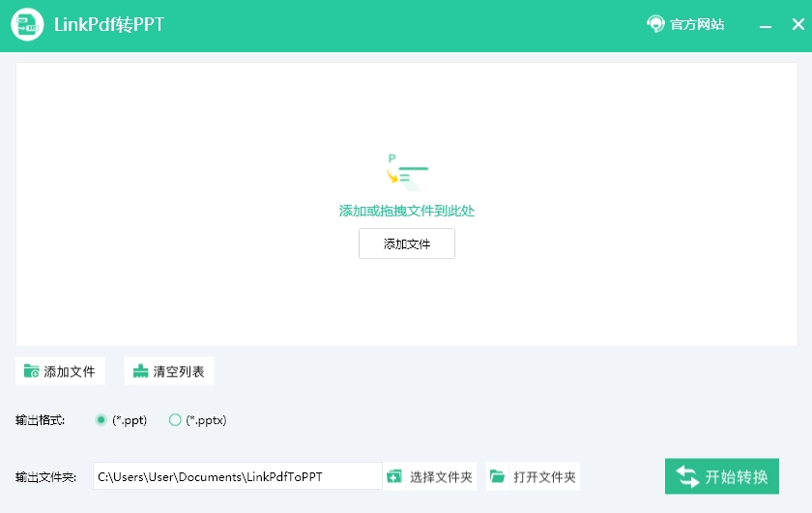
Task: Click the 输出格式 label
Action: 41,420
